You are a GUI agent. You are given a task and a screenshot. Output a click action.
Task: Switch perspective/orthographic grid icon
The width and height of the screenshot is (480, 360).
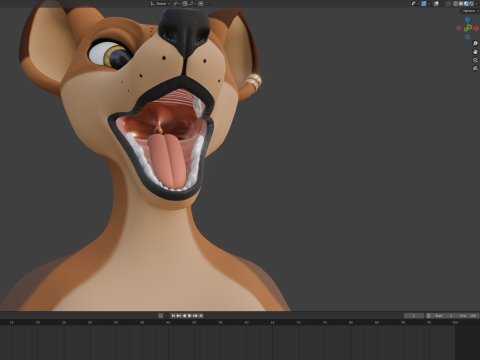tap(475, 68)
